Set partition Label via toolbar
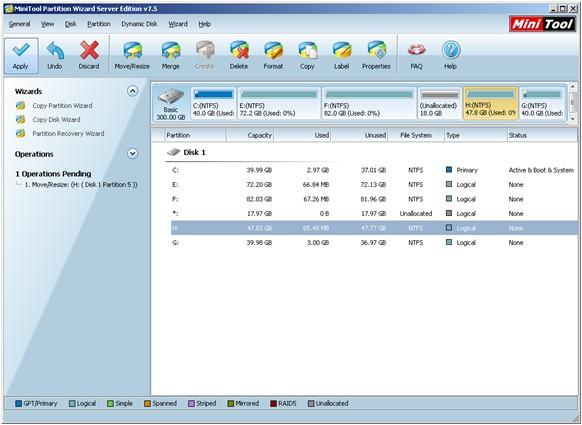Screen dimensions: 582x425 click(x=341, y=56)
